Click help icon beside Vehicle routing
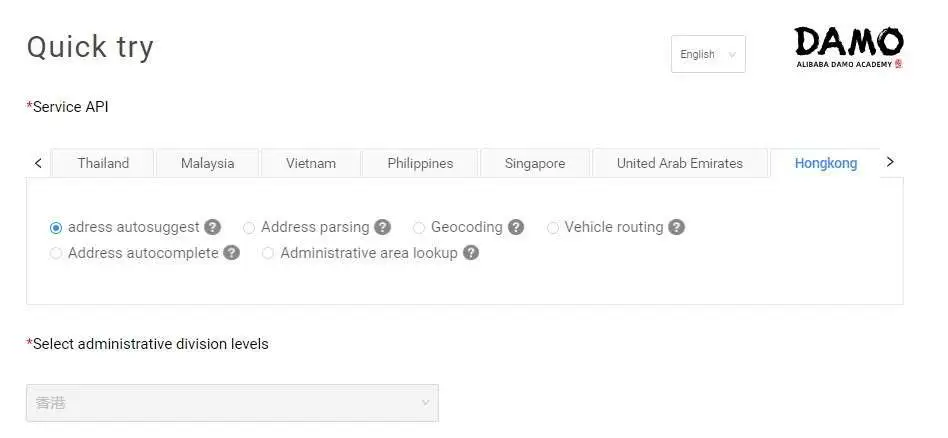Screen dimensions: 948x438 [677, 227]
